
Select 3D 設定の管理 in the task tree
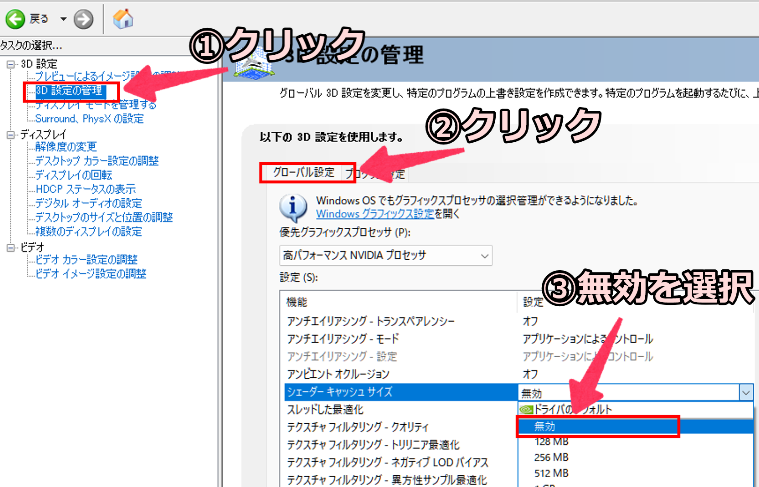[76, 91]
